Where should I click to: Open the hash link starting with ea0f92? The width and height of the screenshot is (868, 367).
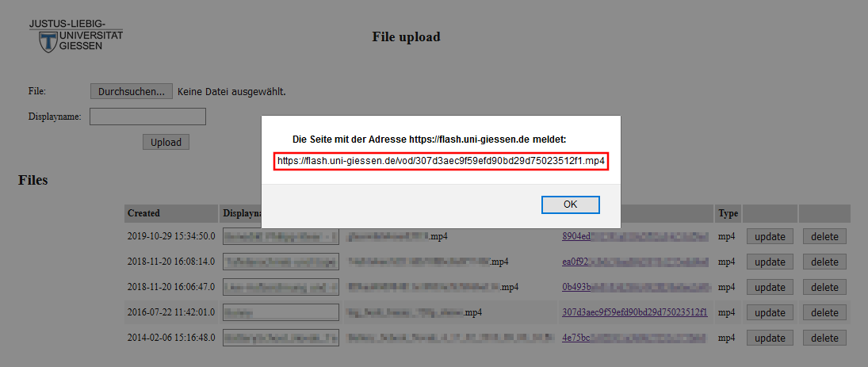tap(634, 262)
